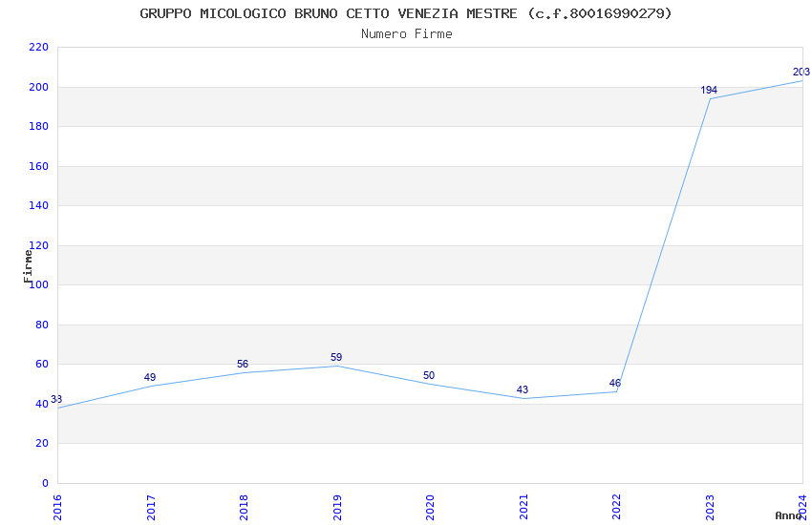Click the y-axis value 0
Viewport: 812px width, 525px height.
pyautogui.click(x=45, y=483)
